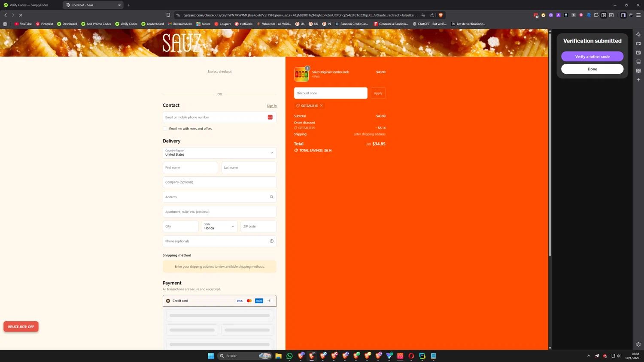
Task: Show hidden system tray icons
Action: pos(589,356)
